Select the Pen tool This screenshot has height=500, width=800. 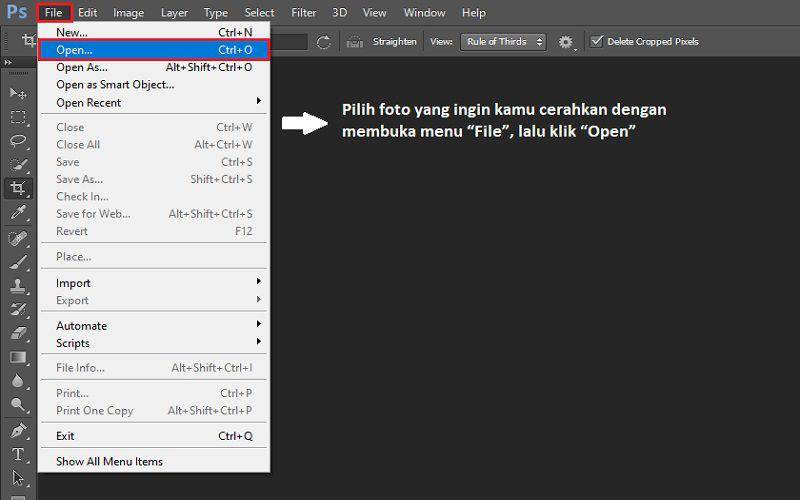point(18,431)
